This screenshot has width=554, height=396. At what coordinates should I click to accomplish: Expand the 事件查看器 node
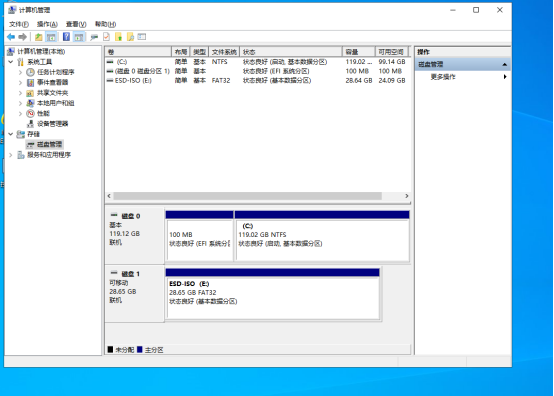pos(20,83)
